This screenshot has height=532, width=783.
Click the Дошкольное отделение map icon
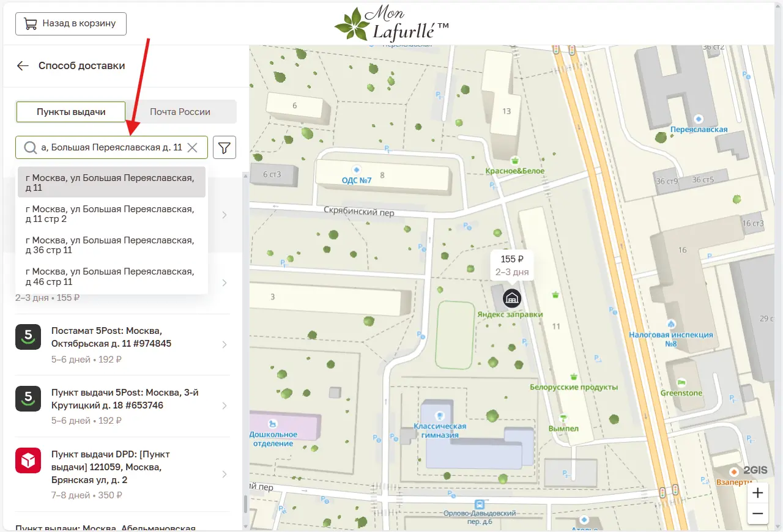pyautogui.click(x=273, y=423)
